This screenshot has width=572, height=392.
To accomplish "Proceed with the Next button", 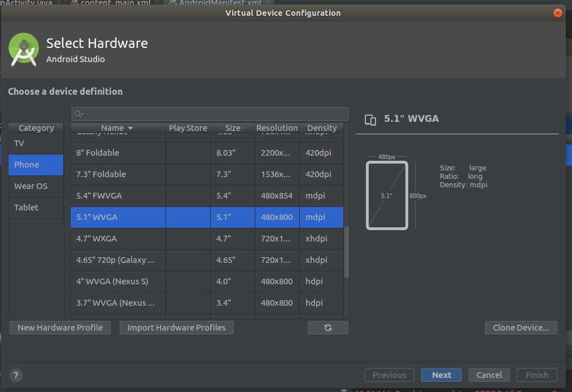I will 442,375.
